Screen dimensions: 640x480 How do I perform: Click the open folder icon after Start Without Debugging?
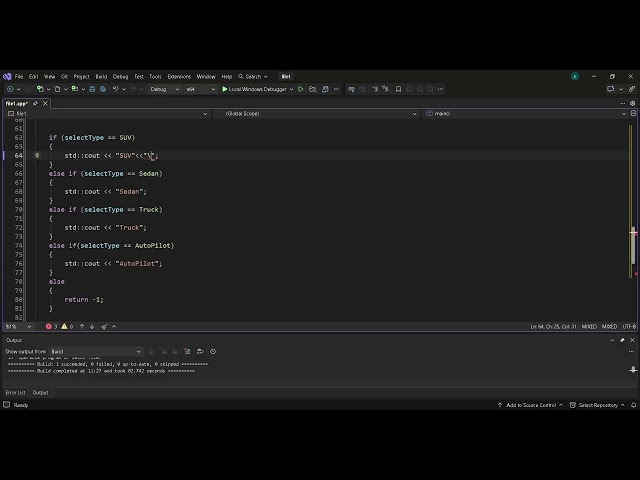click(x=313, y=89)
